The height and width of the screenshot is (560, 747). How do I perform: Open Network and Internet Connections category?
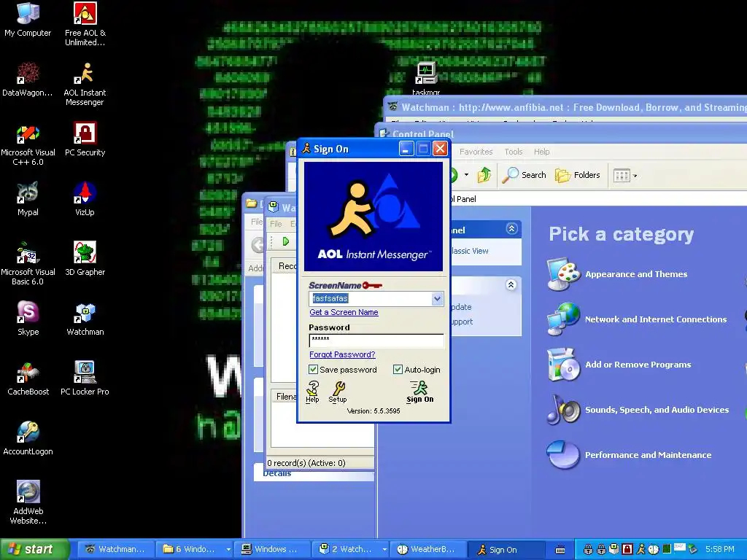click(x=637, y=319)
